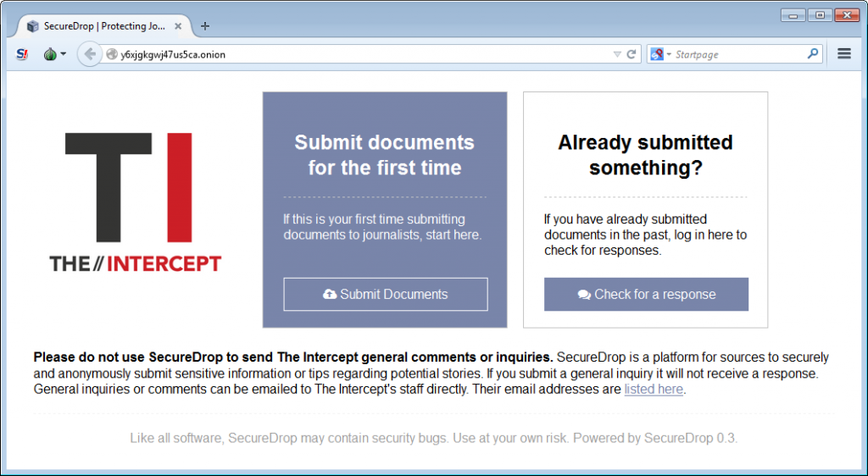
Task: Expand the Tor onion dropdown arrow
Action: pyautogui.click(x=63, y=54)
